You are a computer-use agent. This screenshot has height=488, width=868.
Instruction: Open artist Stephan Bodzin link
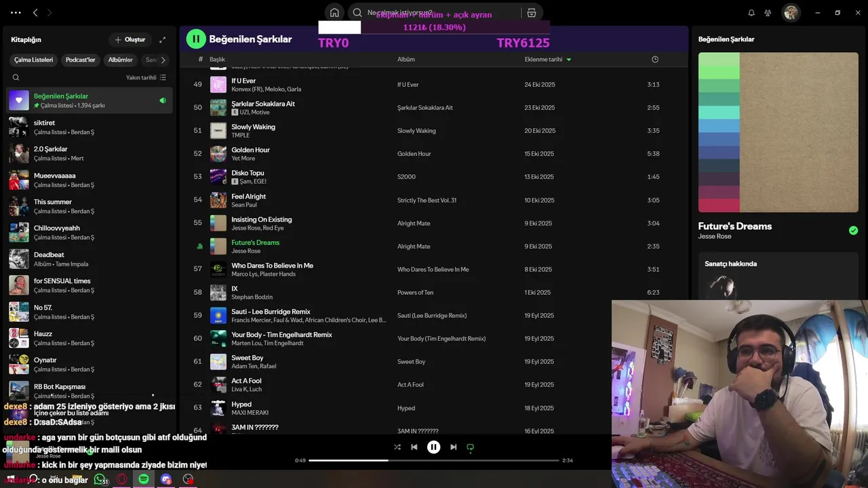tap(252, 297)
